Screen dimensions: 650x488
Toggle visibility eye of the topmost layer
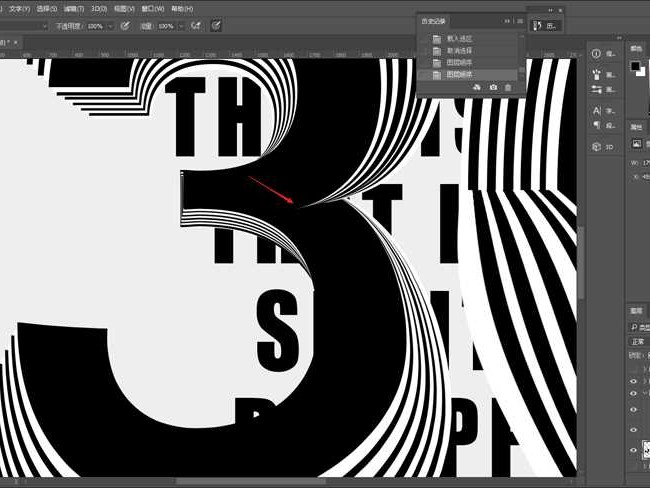pos(633,379)
